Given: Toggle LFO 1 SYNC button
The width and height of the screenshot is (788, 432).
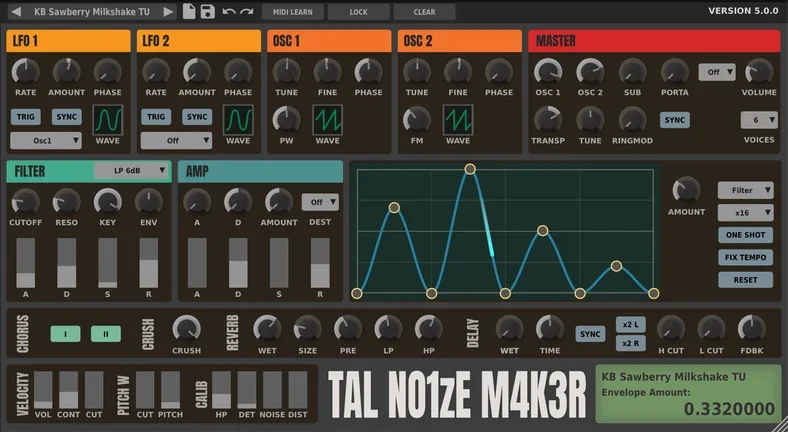Looking at the screenshot, I should pos(66,117).
